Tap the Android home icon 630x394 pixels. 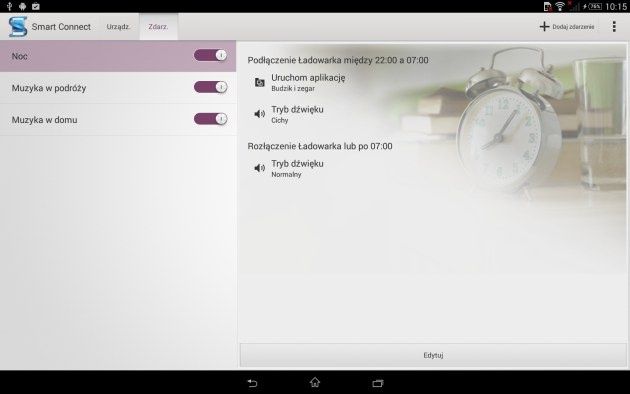[315, 382]
